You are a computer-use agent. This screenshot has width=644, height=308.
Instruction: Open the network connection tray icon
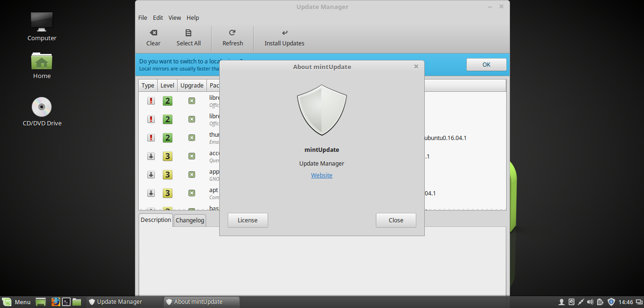(581, 302)
